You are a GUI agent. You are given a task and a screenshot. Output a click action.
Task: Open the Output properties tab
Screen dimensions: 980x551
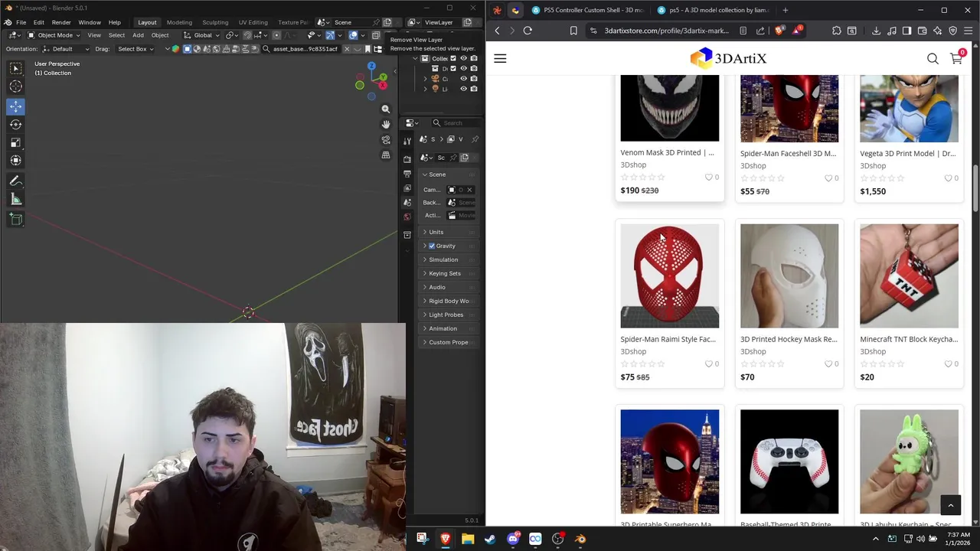(407, 174)
